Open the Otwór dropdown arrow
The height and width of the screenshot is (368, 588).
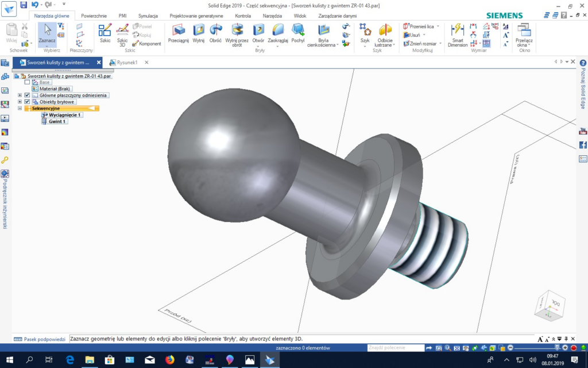click(x=258, y=46)
